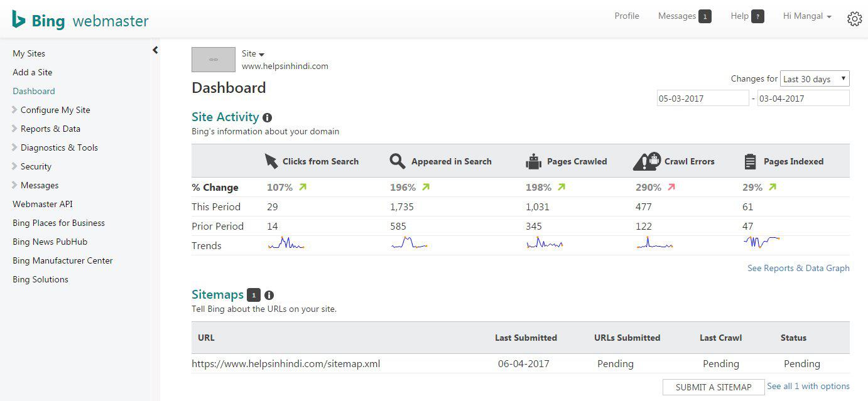Click the green arrow next to 196%
Viewport: 868px width, 401px height.
[x=426, y=187]
